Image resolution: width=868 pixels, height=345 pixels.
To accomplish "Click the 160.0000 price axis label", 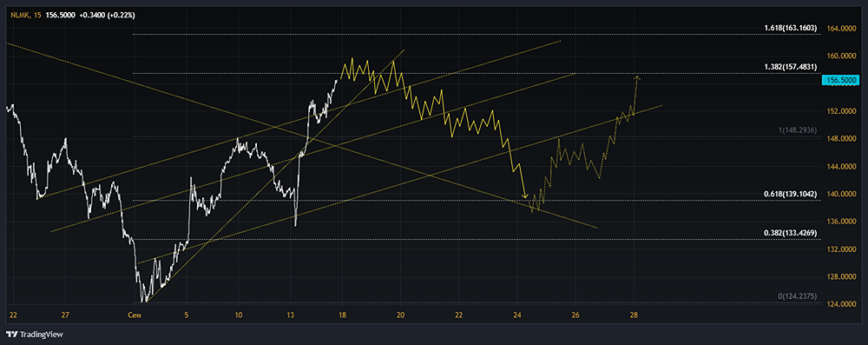I will coord(841,56).
